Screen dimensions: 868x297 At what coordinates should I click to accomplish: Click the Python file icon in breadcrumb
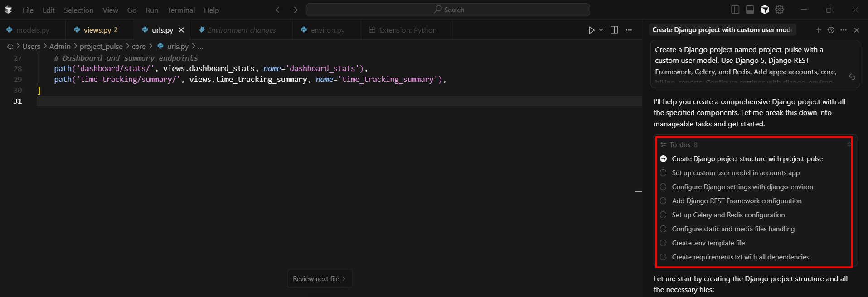click(160, 46)
